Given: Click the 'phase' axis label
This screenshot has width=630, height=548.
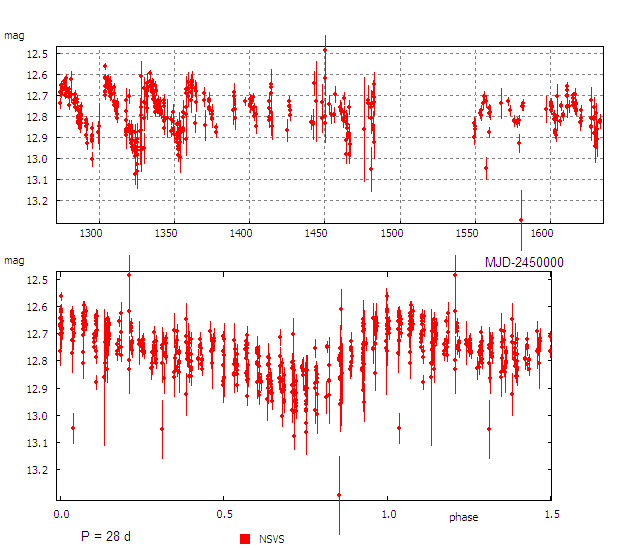Looking at the screenshot, I should click(x=464, y=517).
